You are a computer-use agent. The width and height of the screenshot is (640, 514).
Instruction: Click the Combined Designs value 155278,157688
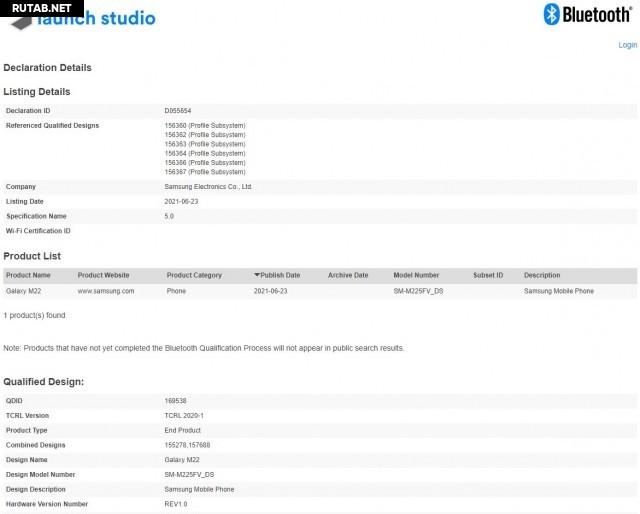(x=187, y=445)
